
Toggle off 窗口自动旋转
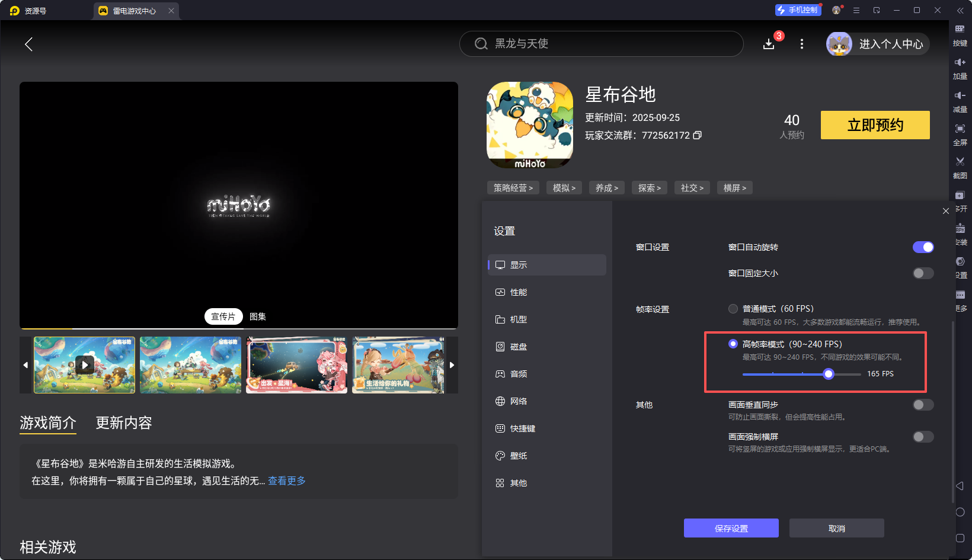click(923, 247)
